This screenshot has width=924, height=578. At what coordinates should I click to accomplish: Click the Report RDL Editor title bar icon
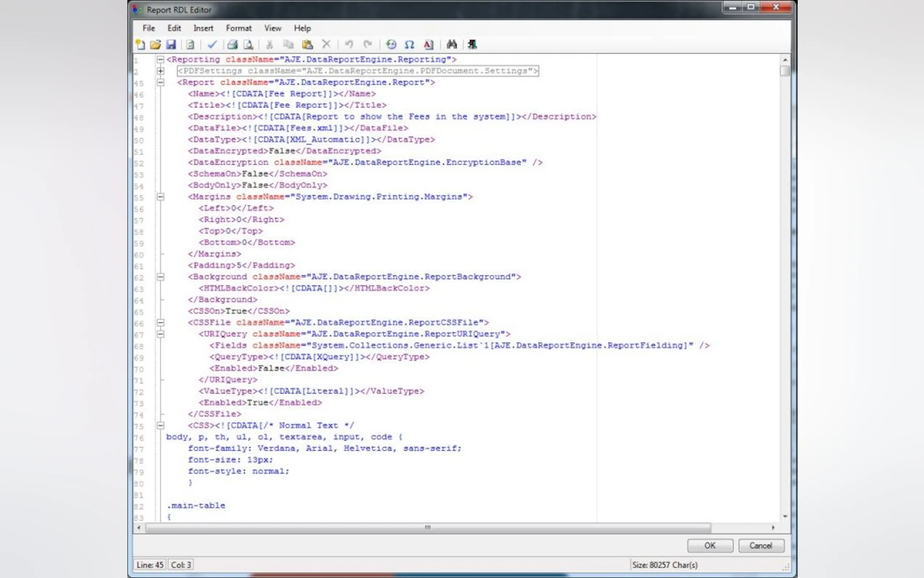pos(137,9)
